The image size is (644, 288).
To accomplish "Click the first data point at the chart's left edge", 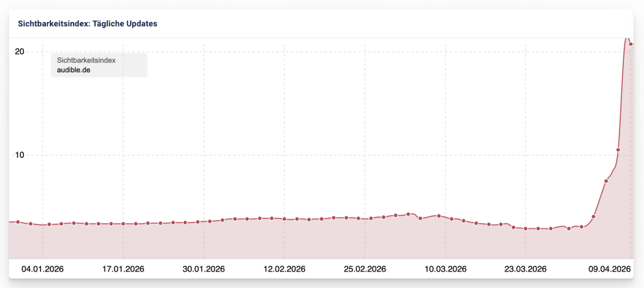I will (x=18, y=222).
